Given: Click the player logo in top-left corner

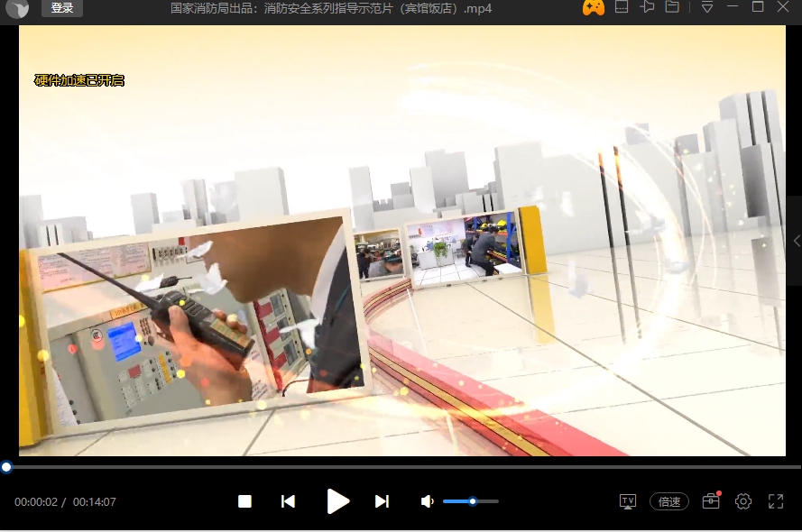Looking at the screenshot, I should click(x=17, y=9).
